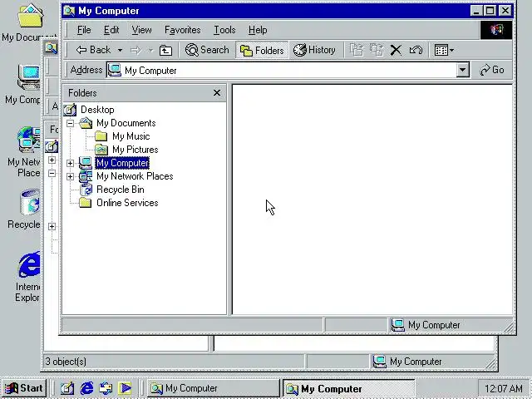
Task: Expand the My Network Places node
Action: pos(70,176)
